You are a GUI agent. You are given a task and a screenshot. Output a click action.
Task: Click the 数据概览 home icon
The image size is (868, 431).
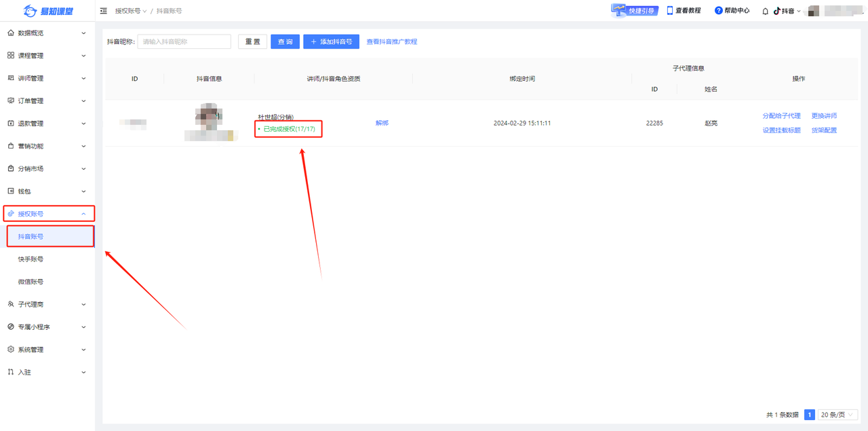(11, 33)
